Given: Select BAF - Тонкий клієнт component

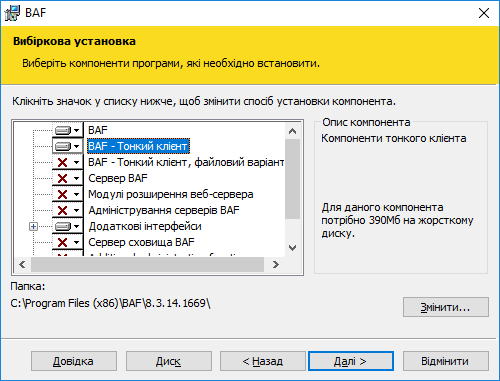Looking at the screenshot, I should [138, 146].
